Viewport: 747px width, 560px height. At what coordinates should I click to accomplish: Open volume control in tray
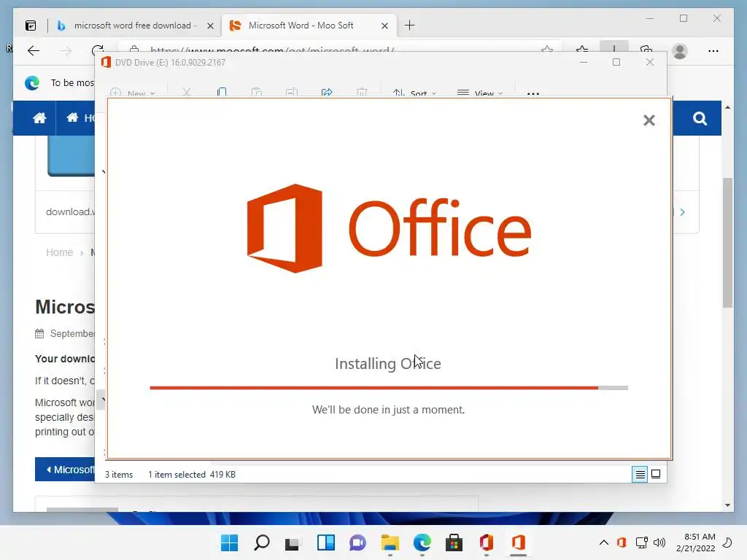tap(659, 542)
